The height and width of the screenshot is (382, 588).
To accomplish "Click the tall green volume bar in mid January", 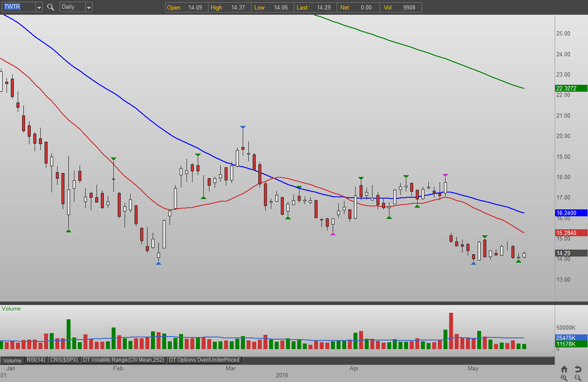I will point(68,334).
